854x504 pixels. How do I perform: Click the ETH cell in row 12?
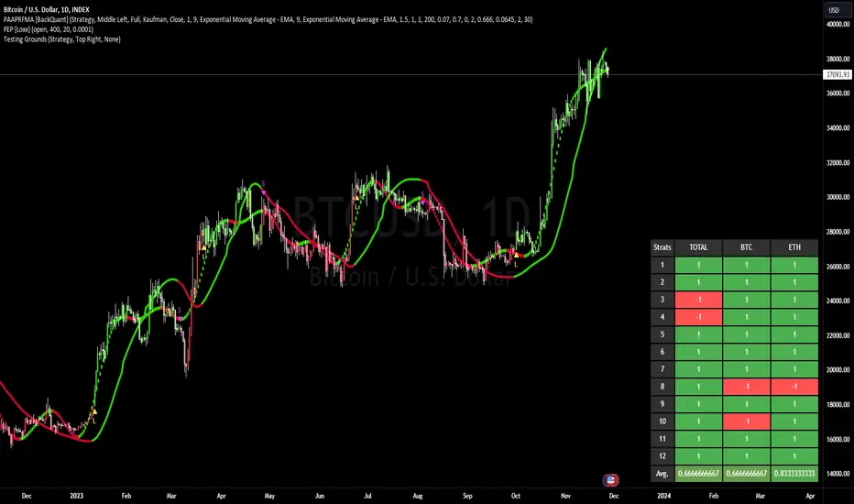click(x=794, y=456)
